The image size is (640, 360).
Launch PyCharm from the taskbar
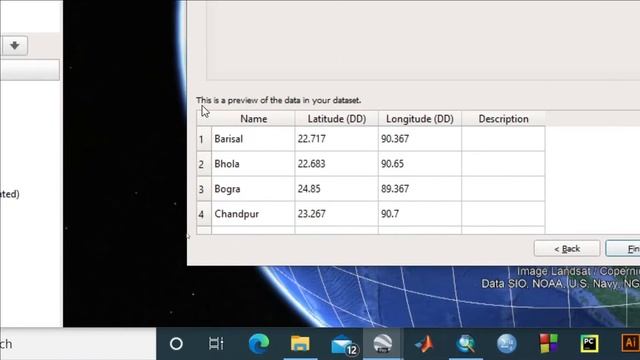589,343
